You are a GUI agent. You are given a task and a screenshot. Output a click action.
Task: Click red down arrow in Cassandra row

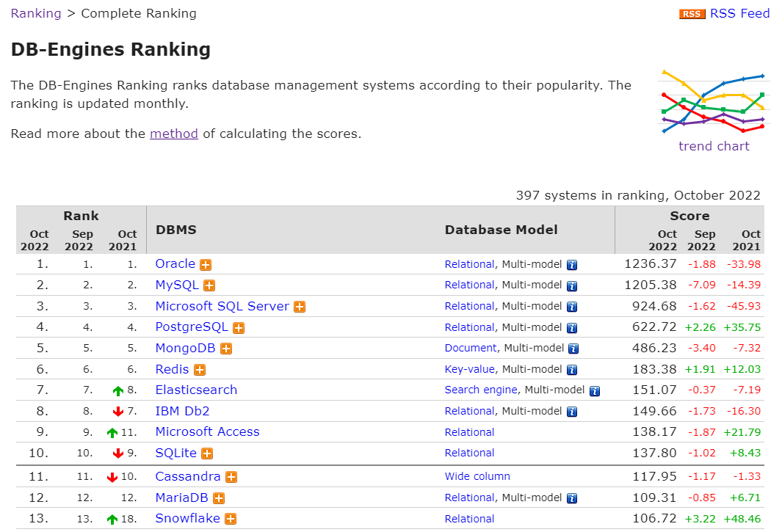coord(112,478)
